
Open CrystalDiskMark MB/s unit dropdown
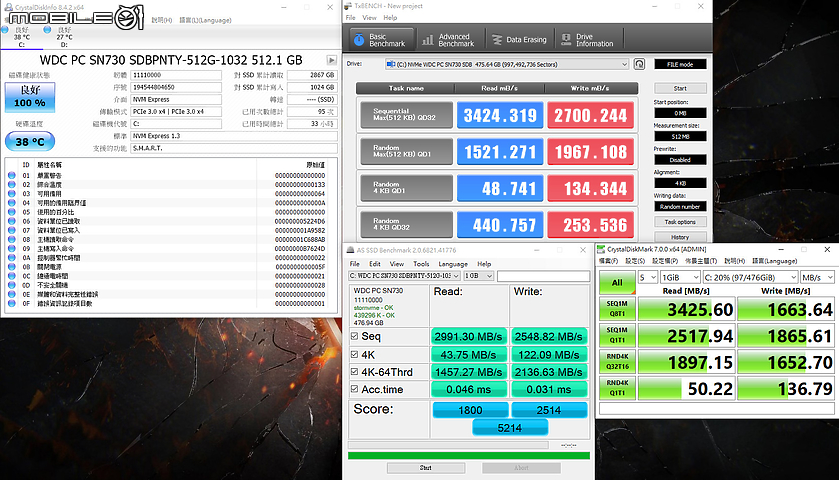pos(817,277)
